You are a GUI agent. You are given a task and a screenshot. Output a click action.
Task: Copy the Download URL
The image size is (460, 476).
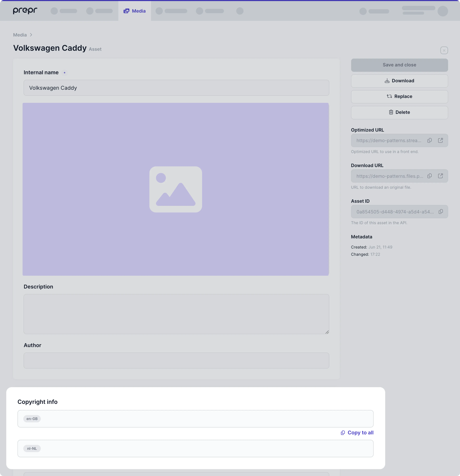(429, 176)
